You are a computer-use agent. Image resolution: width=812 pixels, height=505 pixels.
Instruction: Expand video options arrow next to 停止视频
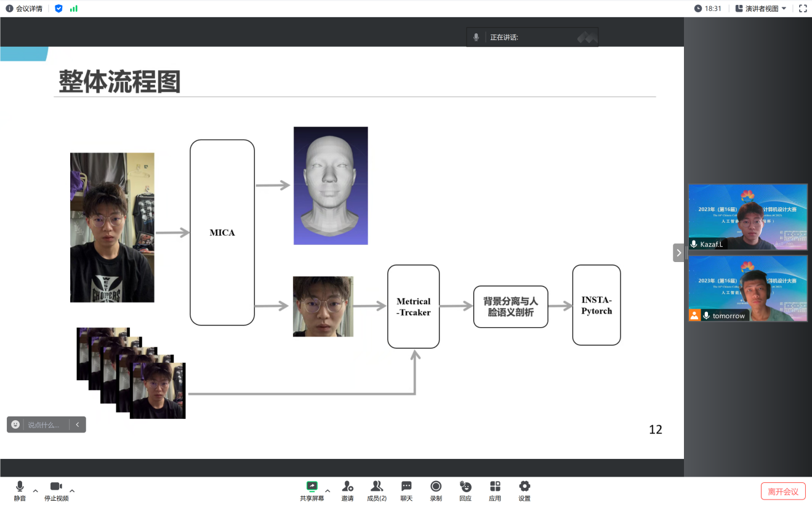click(x=72, y=491)
